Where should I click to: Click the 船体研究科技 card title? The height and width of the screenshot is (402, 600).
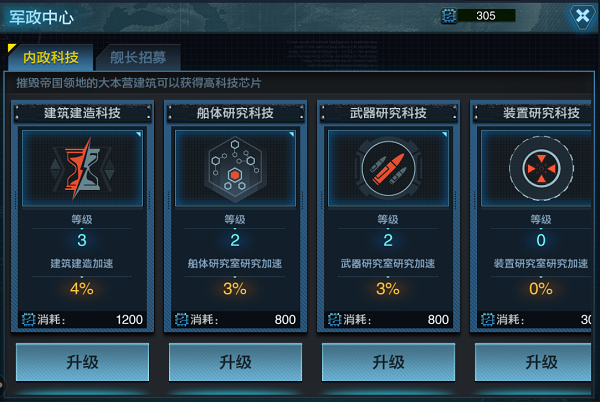point(235,113)
